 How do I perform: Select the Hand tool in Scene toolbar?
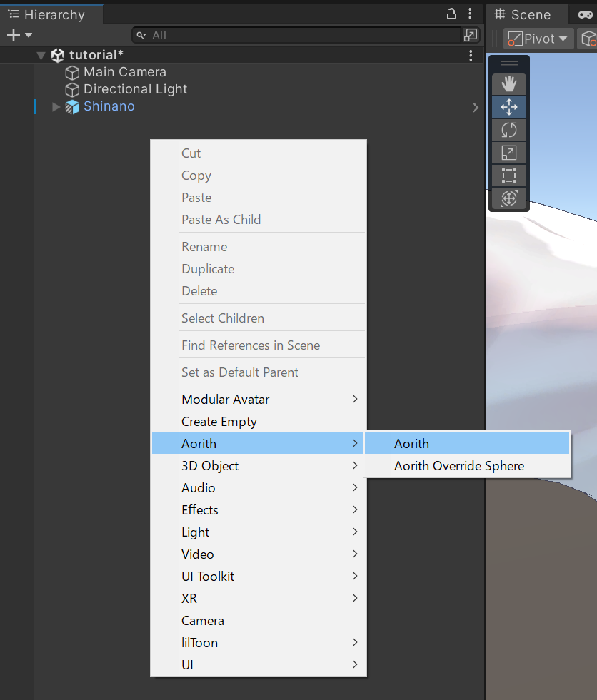(x=508, y=83)
